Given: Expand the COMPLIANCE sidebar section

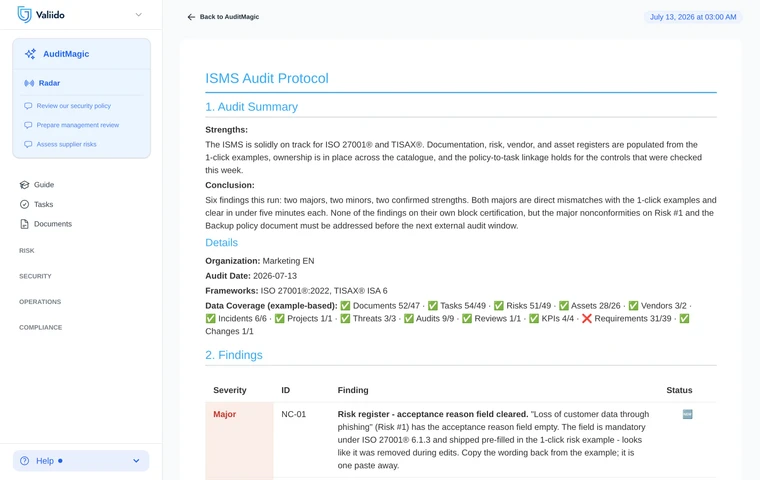Looking at the screenshot, I should pos(40,327).
